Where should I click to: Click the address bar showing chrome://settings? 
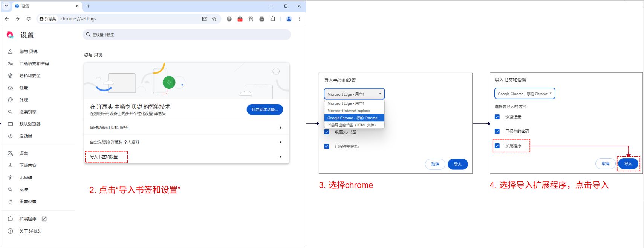coord(128,19)
